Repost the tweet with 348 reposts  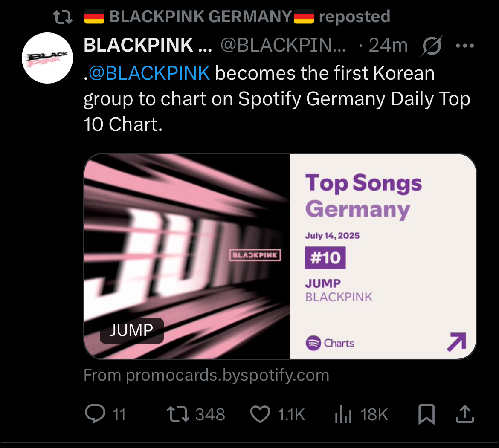pos(178,414)
